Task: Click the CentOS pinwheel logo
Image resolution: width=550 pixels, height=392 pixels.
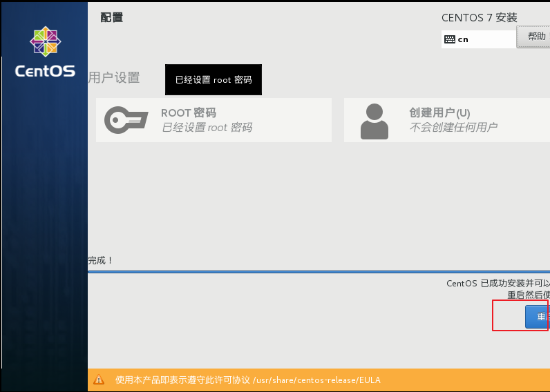Action: [45, 41]
